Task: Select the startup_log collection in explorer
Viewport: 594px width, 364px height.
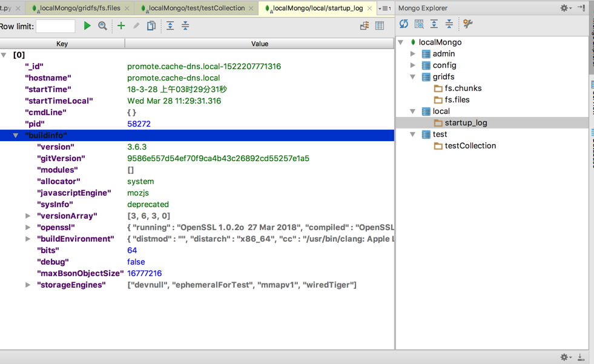Action: [466, 123]
